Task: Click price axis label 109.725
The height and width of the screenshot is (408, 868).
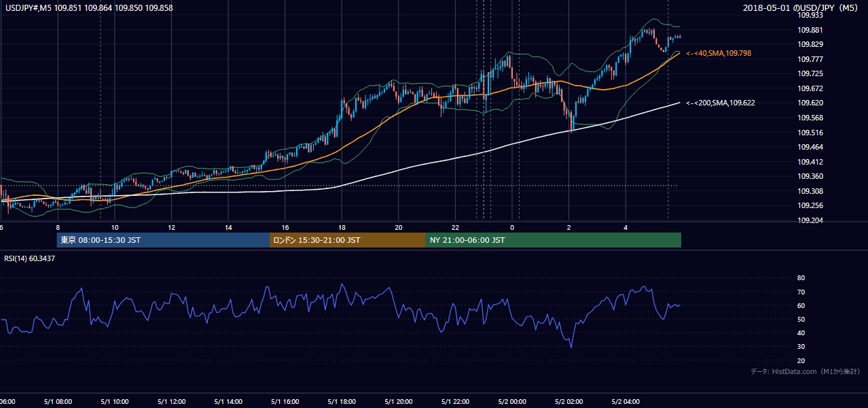Action: (810, 73)
